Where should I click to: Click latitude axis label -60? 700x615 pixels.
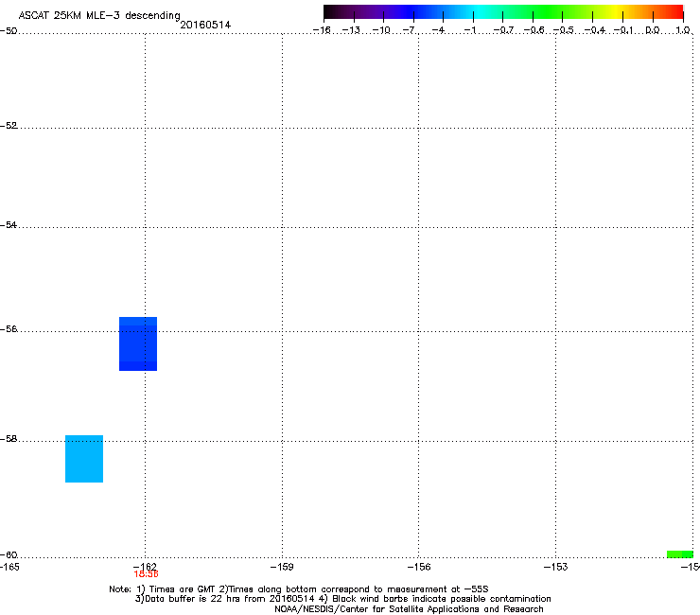click(x=9, y=554)
